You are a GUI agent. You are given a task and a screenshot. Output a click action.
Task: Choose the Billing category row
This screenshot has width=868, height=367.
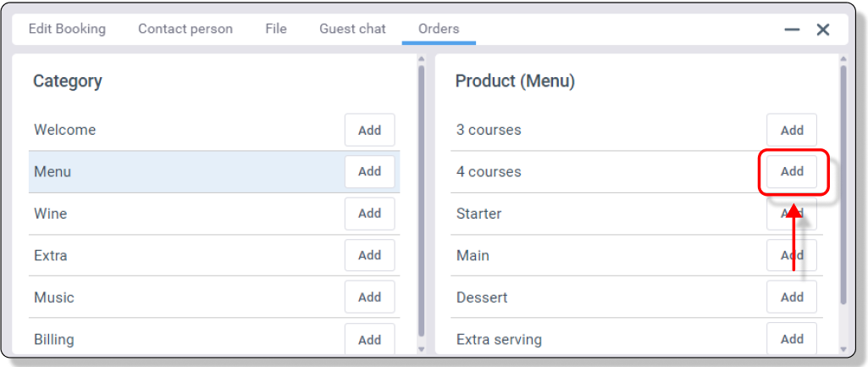(169, 339)
